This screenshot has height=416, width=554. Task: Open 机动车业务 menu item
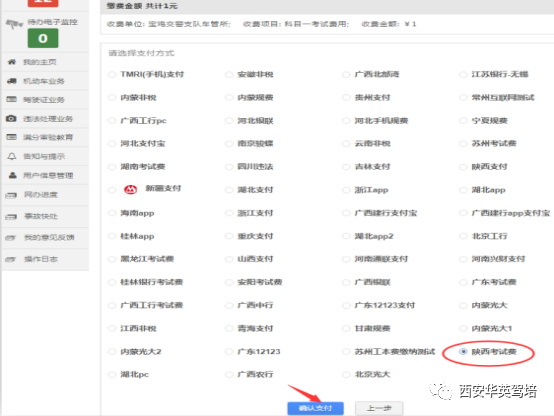tap(44, 81)
